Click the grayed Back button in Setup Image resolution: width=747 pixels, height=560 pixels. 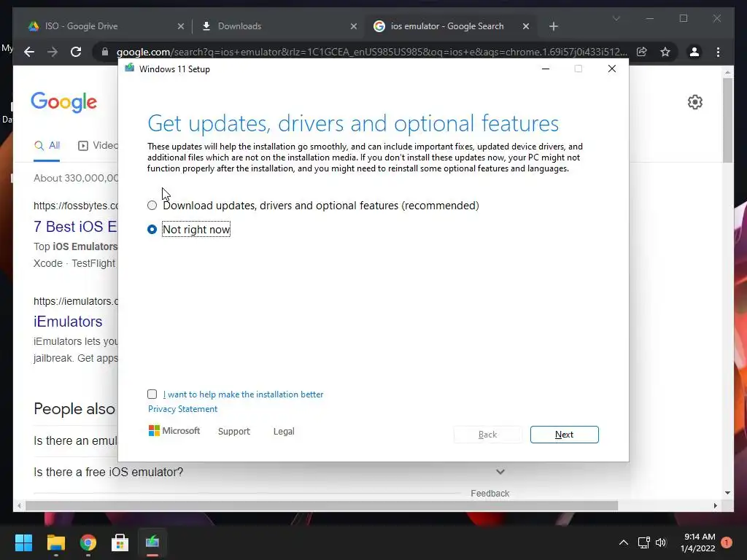(x=487, y=435)
